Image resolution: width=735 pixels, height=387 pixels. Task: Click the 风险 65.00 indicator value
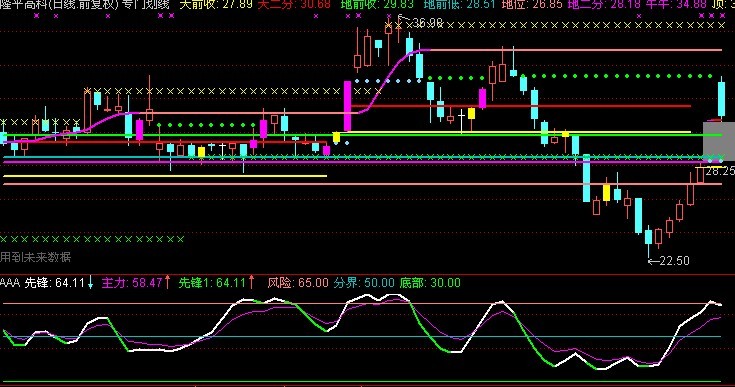coord(298,283)
